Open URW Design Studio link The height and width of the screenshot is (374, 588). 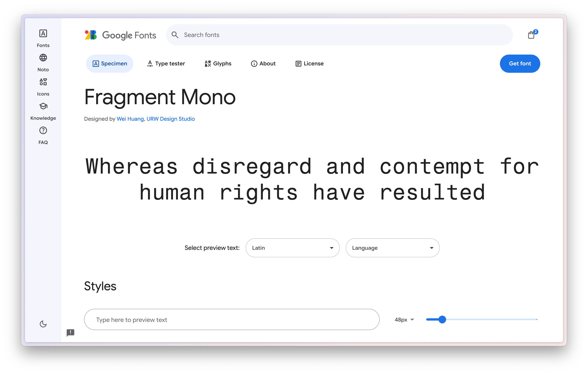(171, 119)
